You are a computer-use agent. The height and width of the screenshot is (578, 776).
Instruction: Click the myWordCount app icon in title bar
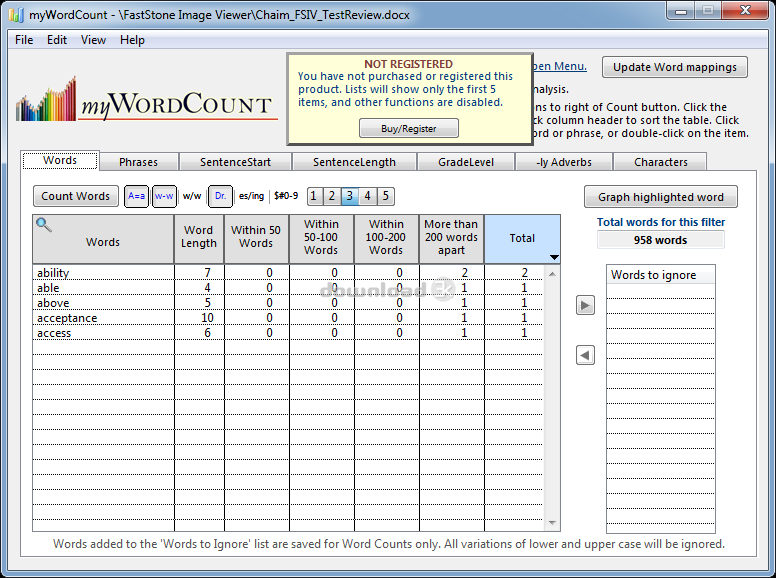click(x=16, y=14)
